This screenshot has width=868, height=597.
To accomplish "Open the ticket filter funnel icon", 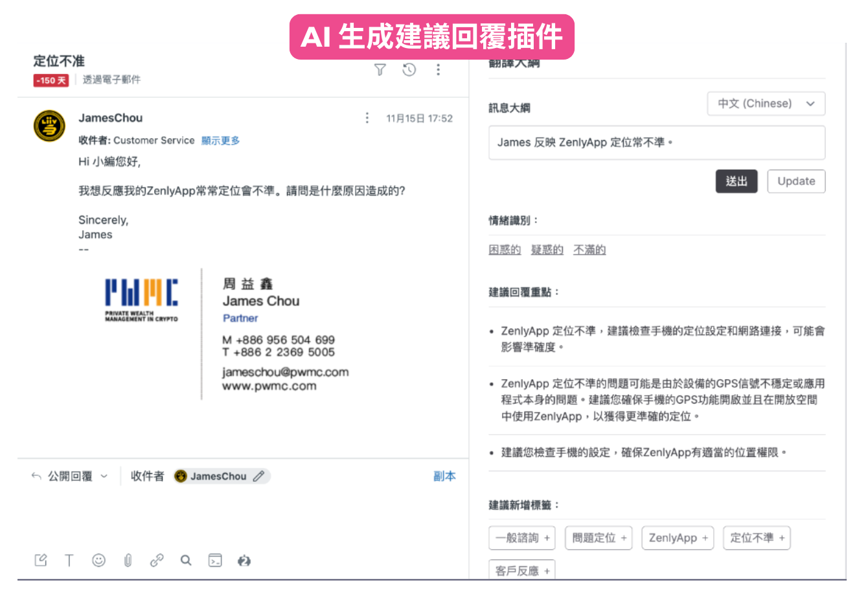I will pos(380,70).
